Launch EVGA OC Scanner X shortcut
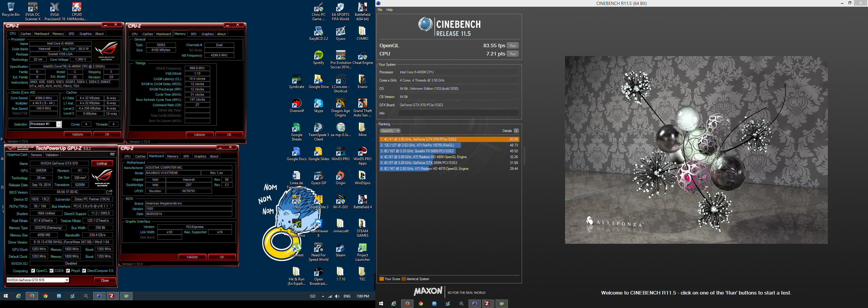This screenshot has width=868, height=308. click(x=33, y=11)
